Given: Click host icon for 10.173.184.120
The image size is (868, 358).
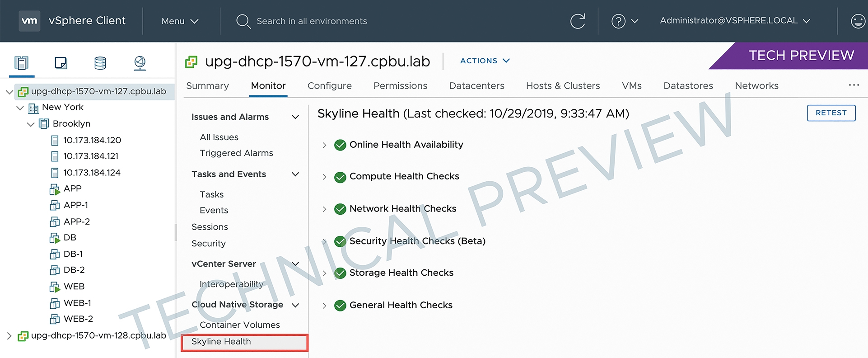Looking at the screenshot, I should pos(55,141).
